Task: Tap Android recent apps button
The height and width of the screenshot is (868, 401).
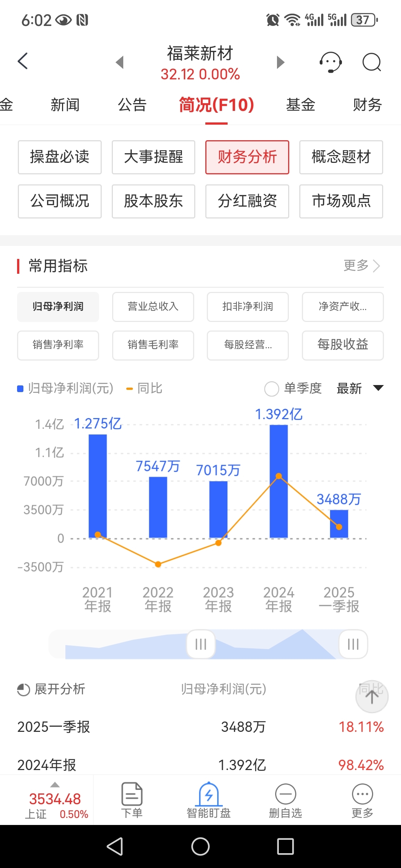Action: (286, 846)
